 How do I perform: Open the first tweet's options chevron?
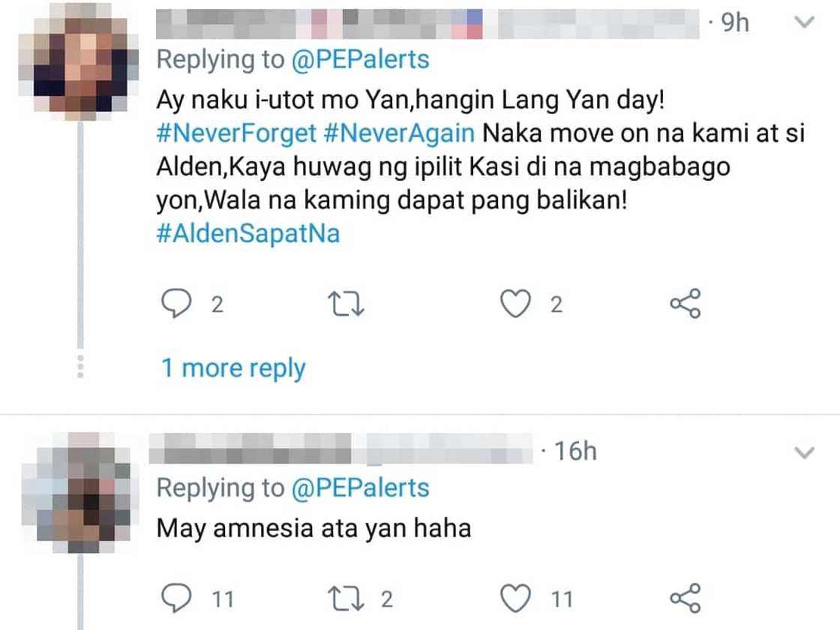point(804,22)
